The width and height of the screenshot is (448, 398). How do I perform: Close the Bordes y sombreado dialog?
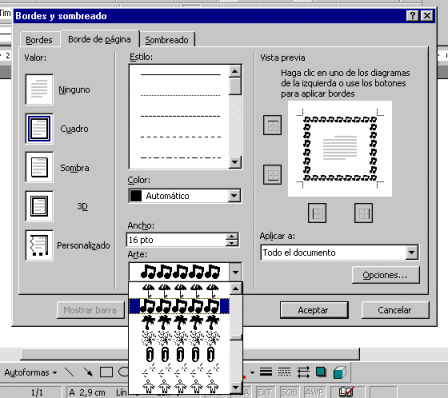(427, 16)
